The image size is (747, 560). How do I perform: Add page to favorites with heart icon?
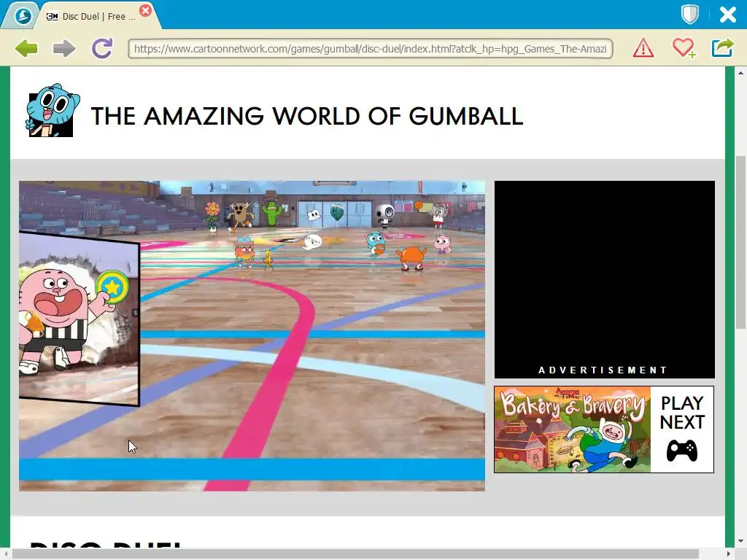(684, 48)
